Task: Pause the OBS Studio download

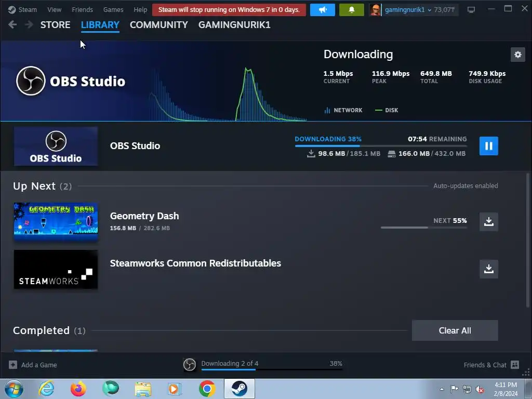Action: coord(488,146)
